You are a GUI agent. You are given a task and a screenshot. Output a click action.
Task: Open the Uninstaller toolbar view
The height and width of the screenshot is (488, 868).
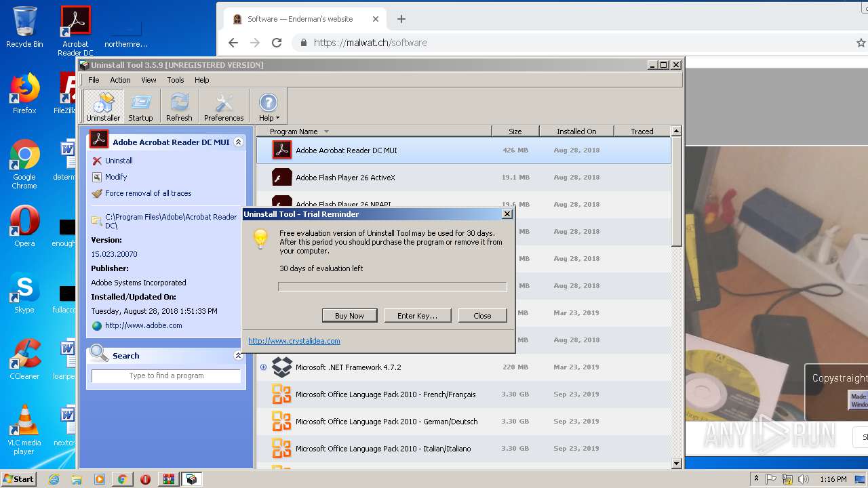103,107
